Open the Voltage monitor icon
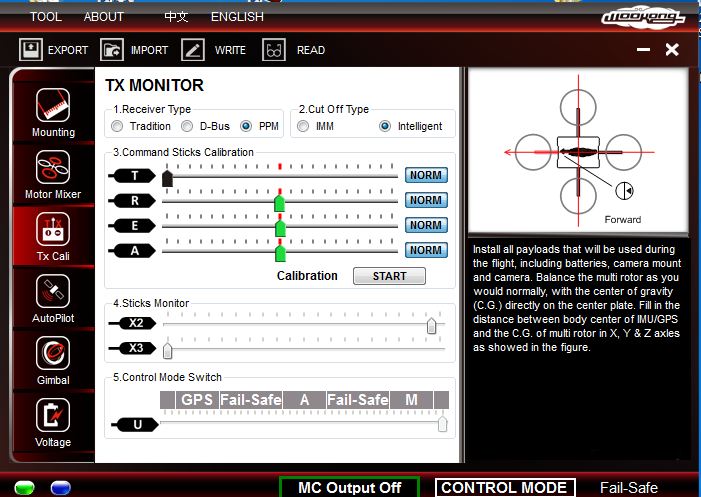 click(x=53, y=415)
